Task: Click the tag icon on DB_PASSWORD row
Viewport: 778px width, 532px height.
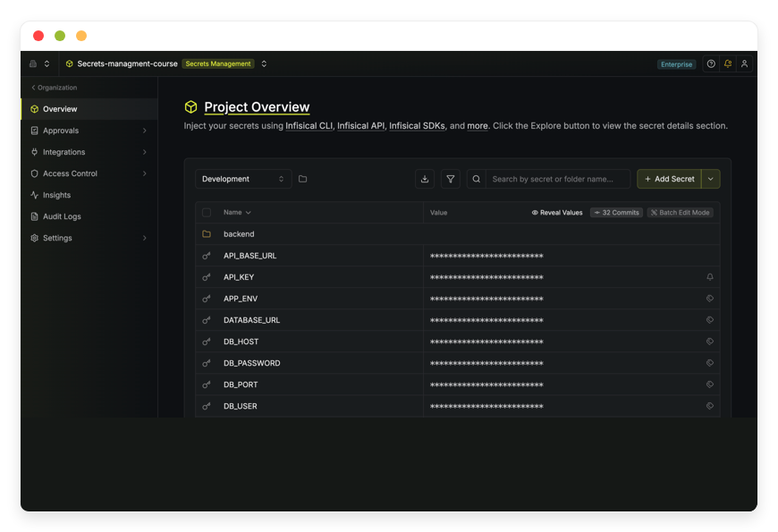Action: pyautogui.click(x=710, y=363)
